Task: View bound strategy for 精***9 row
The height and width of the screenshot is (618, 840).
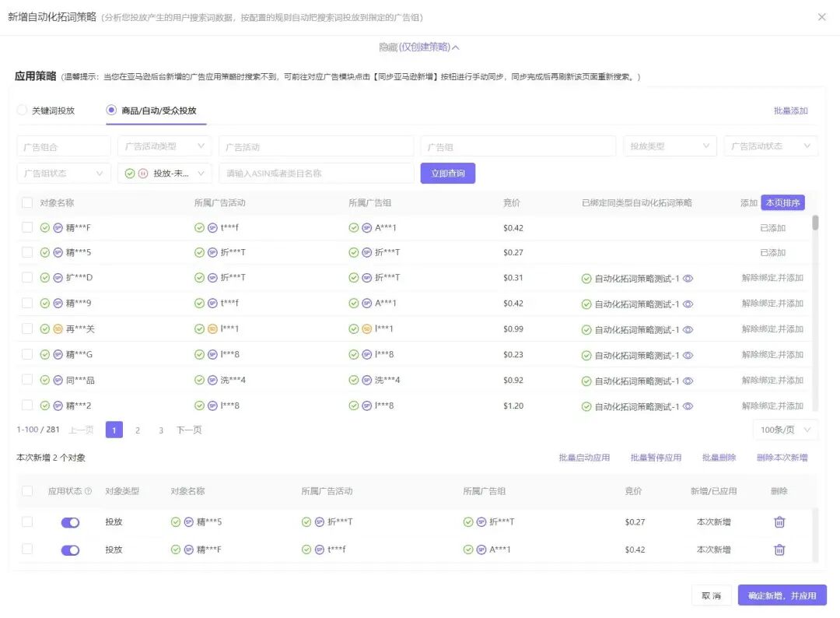Action: (688, 304)
